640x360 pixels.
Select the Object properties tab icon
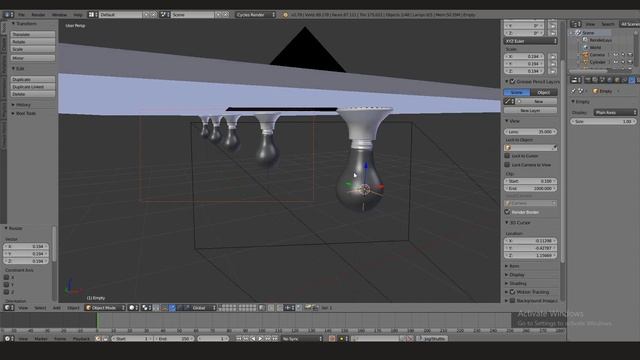[x=617, y=80]
